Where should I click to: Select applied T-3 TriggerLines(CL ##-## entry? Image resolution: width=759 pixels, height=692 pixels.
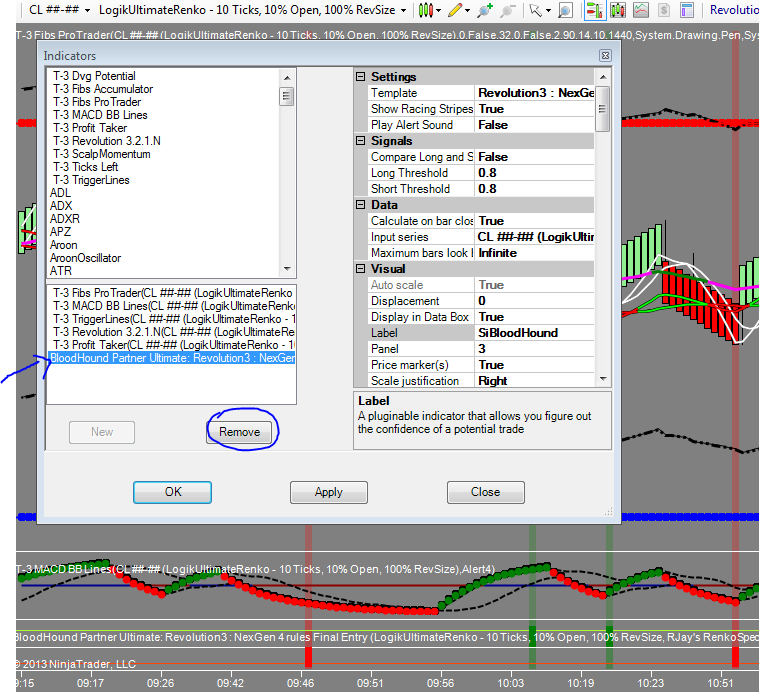[171, 319]
